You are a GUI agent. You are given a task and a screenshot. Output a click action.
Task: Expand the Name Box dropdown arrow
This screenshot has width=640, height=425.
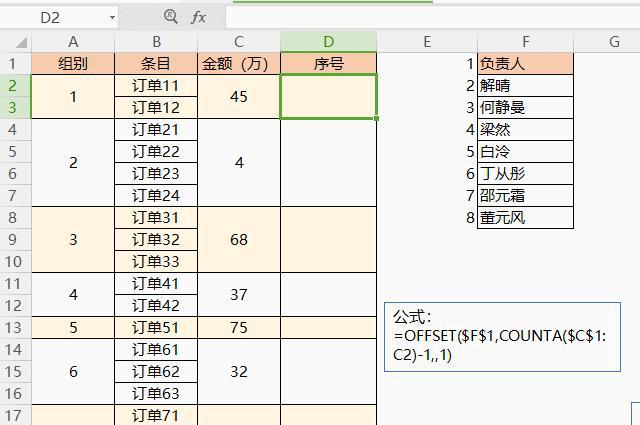click(112, 18)
